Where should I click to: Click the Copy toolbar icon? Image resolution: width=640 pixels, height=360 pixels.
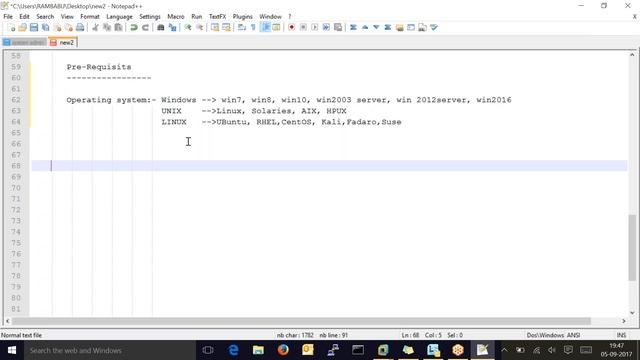(107, 27)
